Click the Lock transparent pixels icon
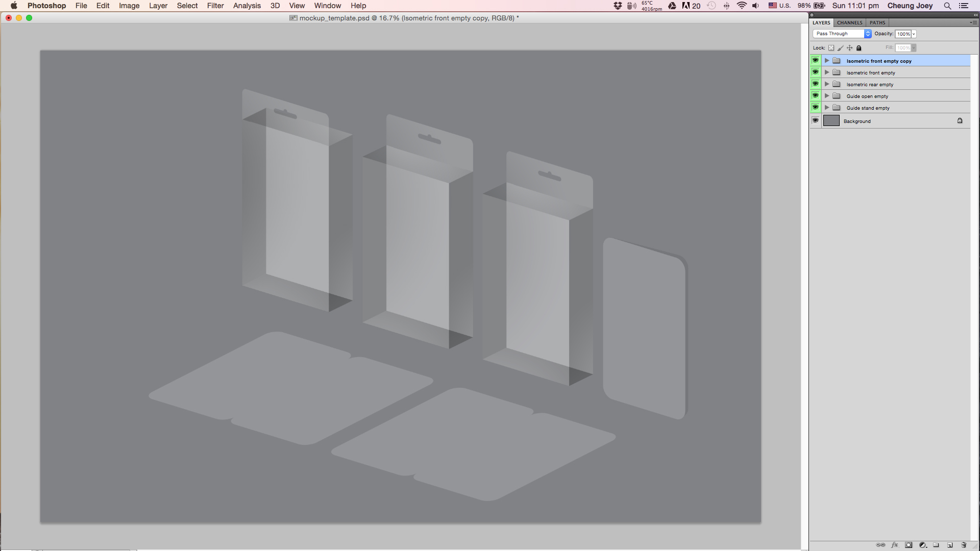 pos(831,48)
